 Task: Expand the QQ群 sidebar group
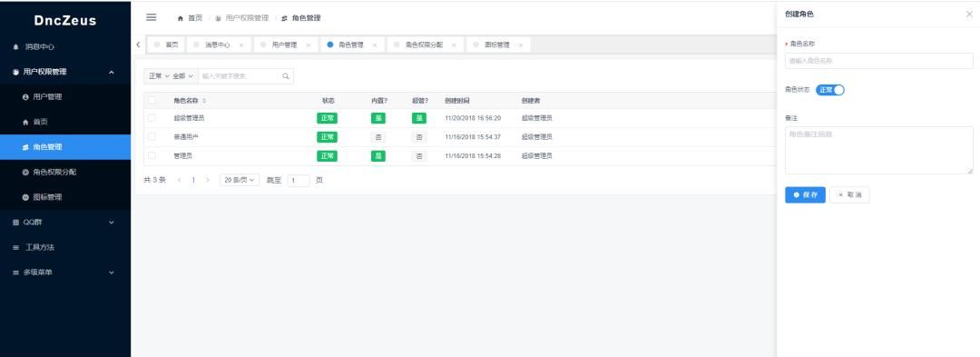(112, 222)
